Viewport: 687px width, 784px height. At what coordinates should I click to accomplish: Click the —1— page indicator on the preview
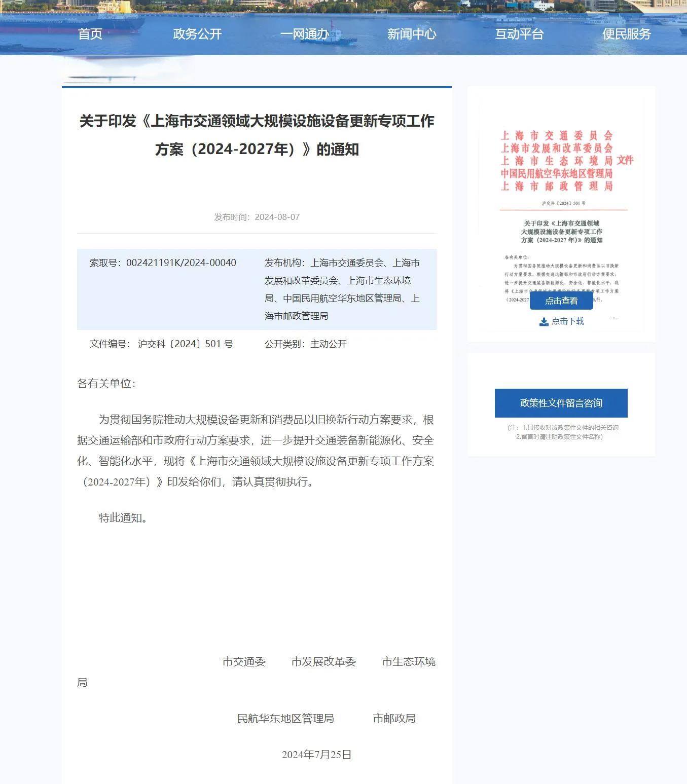(614, 318)
